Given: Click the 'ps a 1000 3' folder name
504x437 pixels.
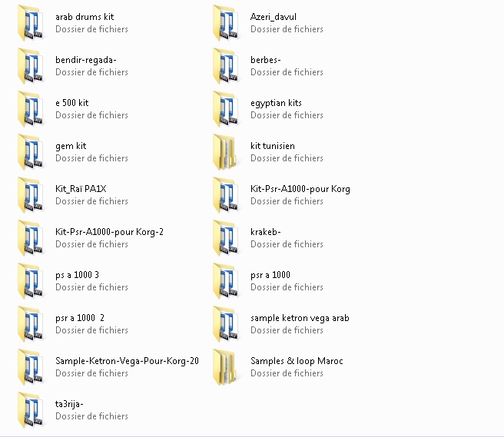Looking at the screenshot, I should click(x=77, y=276).
